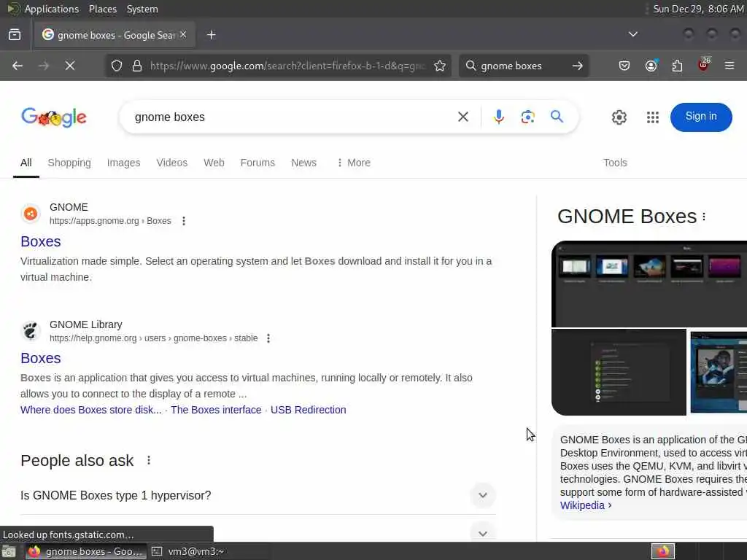Screen dimensions: 747x560
Task: Open the Boxes link from apps.gnome.org
Action: (41, 241)
